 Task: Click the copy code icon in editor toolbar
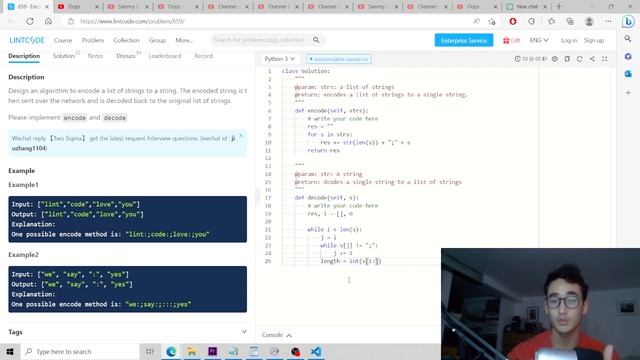[567, 59]
